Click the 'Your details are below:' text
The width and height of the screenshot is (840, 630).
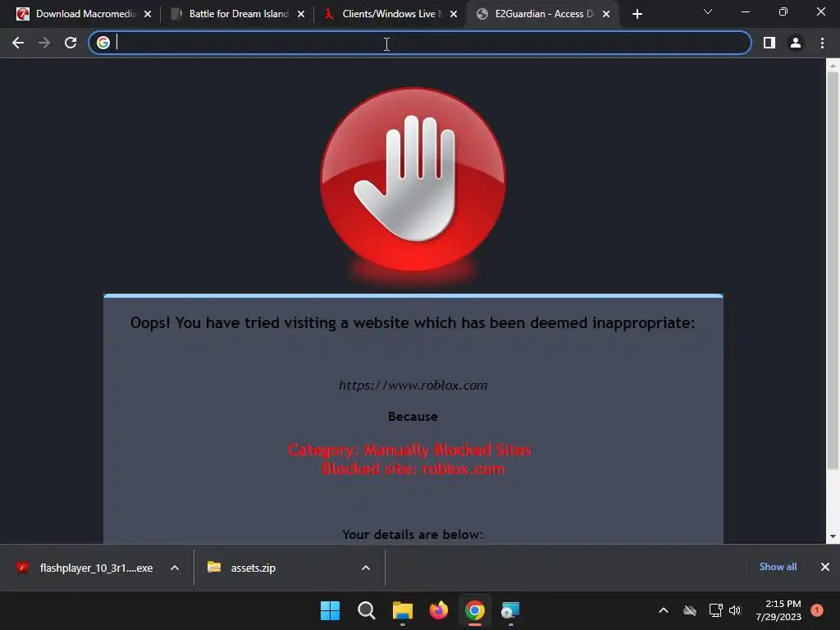point(413,535)
